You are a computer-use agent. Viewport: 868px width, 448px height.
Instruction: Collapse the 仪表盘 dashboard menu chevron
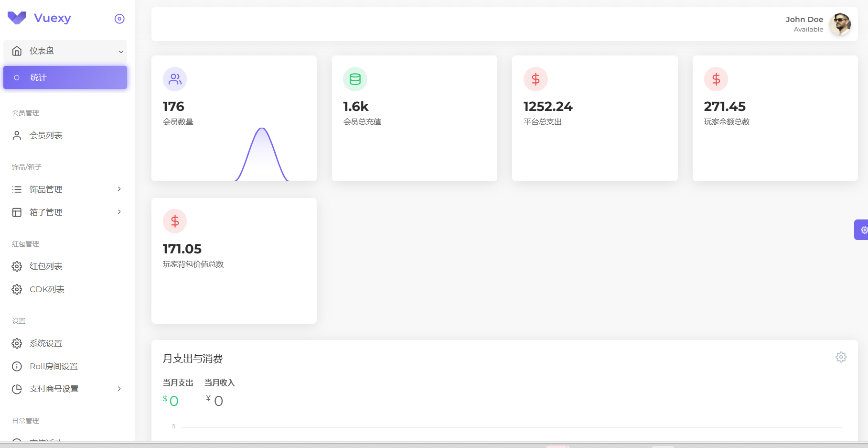point(121,52)
